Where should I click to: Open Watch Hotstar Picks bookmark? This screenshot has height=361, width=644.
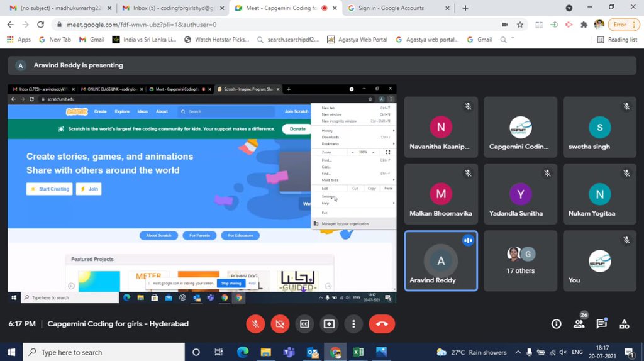pos(217,40)
